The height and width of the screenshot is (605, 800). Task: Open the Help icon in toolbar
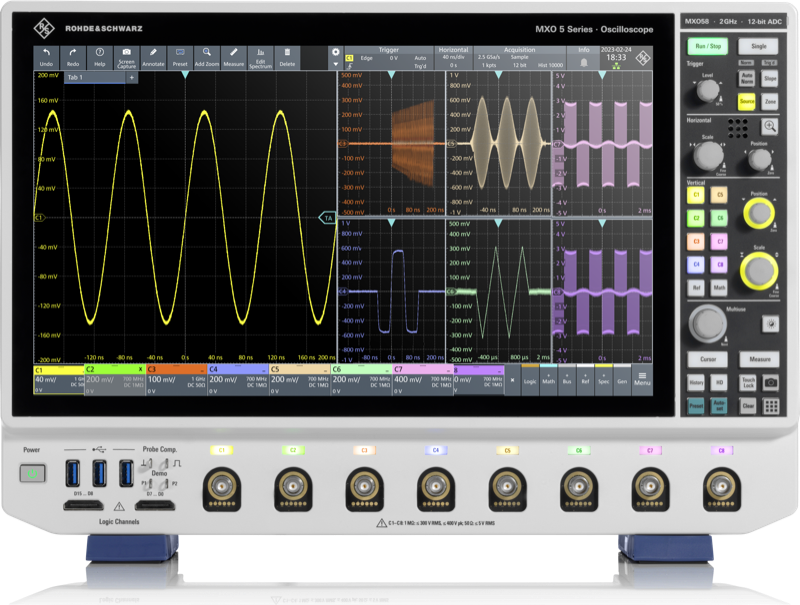click(x=99, y=56)
